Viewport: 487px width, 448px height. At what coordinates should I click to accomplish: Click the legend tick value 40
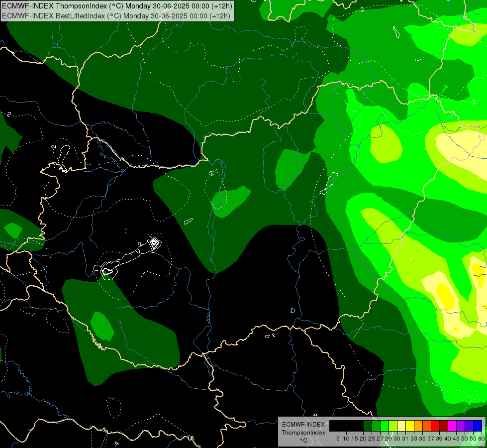447,439
